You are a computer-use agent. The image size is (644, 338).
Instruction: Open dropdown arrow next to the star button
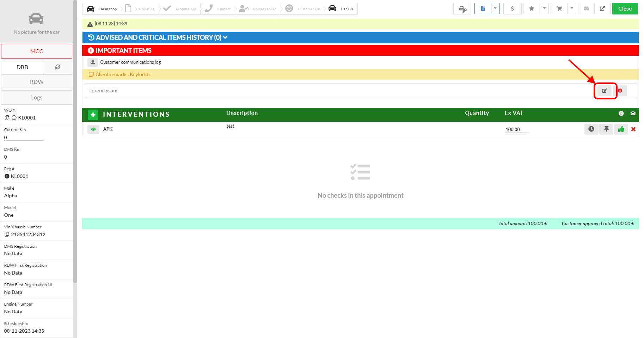click(x=544, y=9)
